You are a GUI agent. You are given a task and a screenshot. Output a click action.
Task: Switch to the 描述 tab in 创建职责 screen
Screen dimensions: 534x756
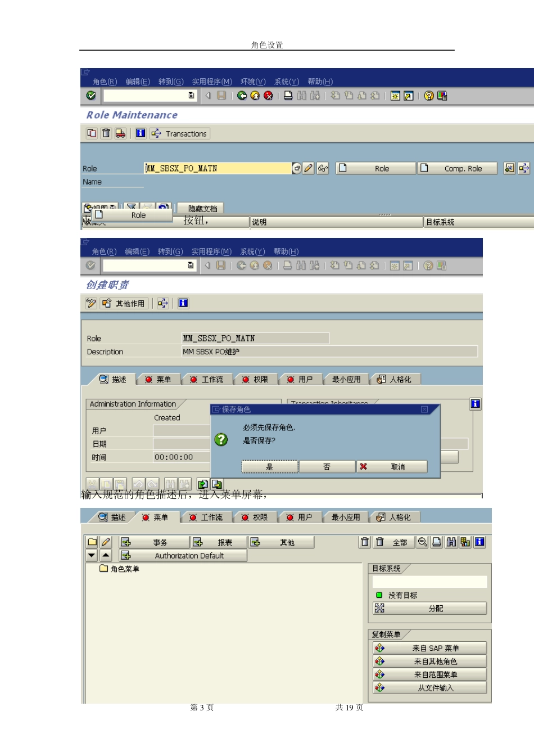point(113,379)
